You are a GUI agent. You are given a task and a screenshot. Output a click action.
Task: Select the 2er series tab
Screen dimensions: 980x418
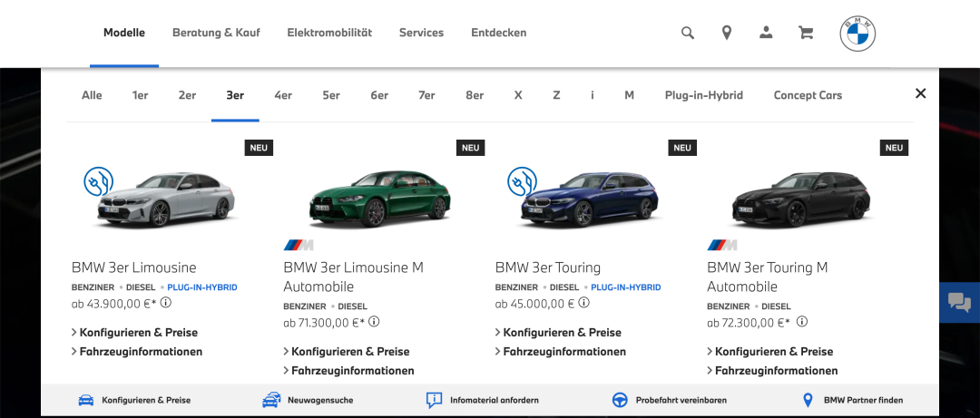point(187,95)
